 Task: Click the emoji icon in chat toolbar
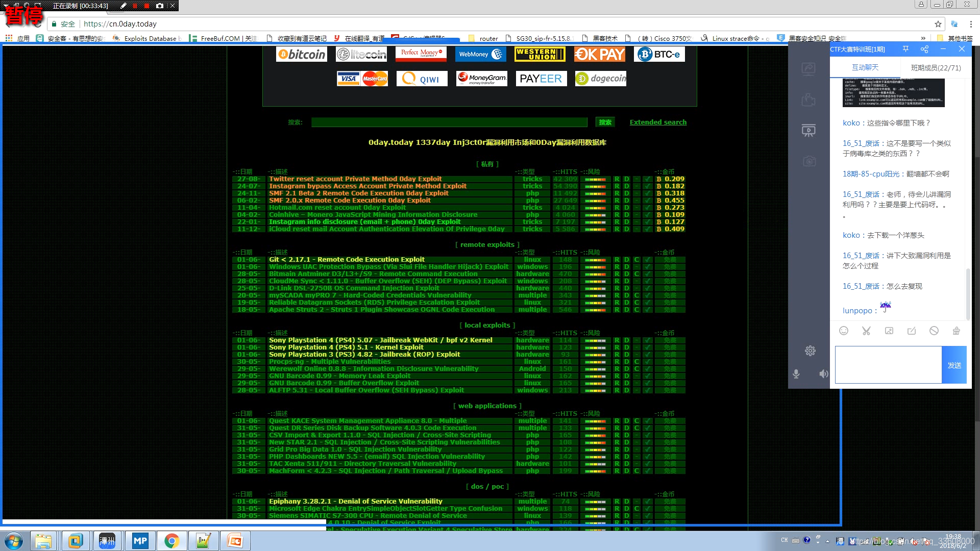click(x=844, y=331)
